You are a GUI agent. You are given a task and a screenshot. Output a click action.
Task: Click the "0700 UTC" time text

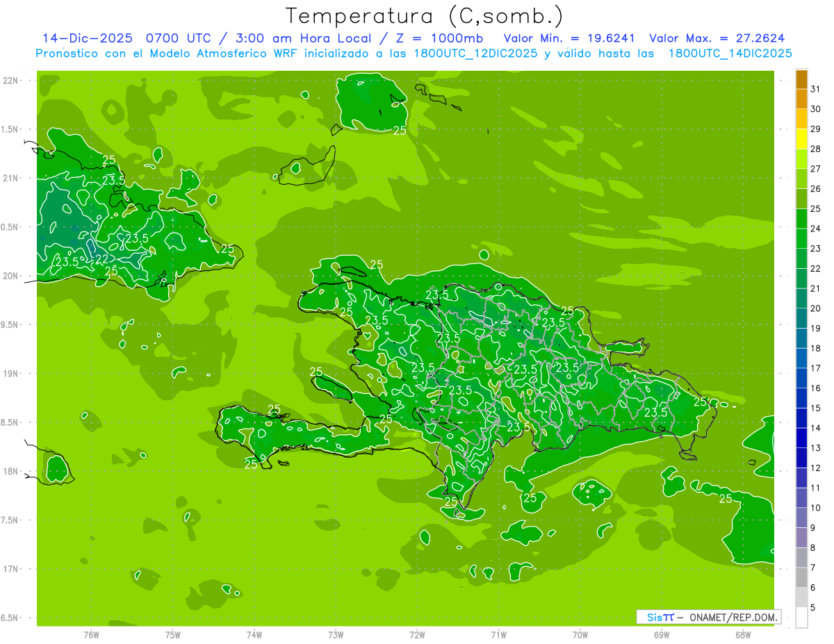[179, 38]
